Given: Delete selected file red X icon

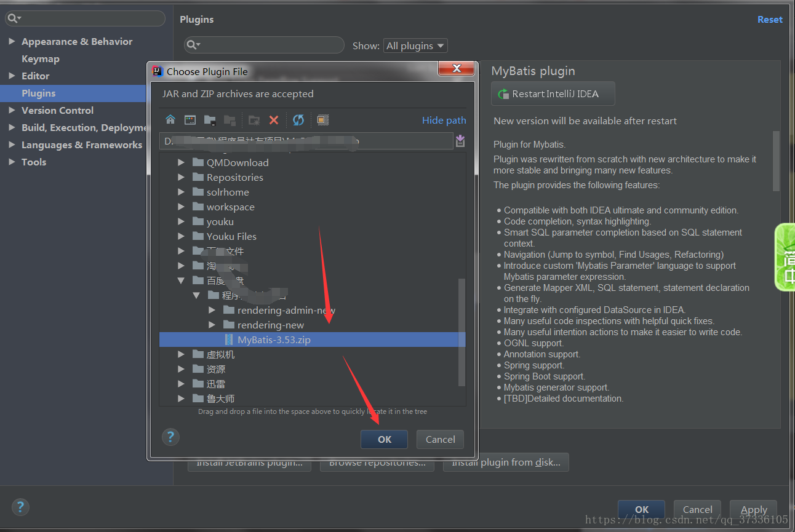Looking at the screenshot, I should [274, 120].
